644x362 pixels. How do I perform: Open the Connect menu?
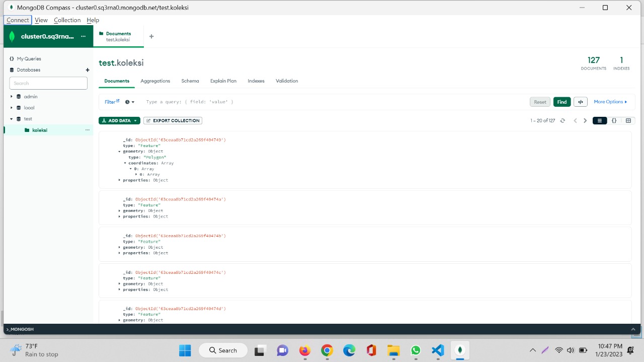click(x=18, y=20)
